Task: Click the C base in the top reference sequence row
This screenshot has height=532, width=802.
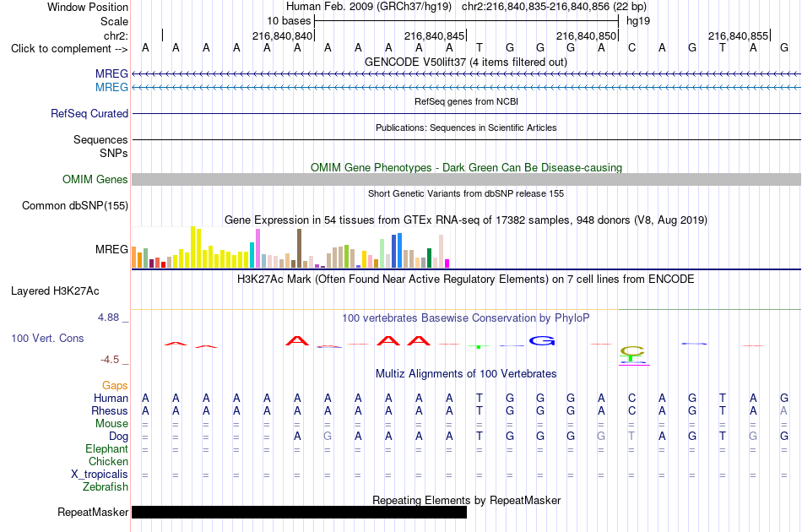Action: (631, 47)
